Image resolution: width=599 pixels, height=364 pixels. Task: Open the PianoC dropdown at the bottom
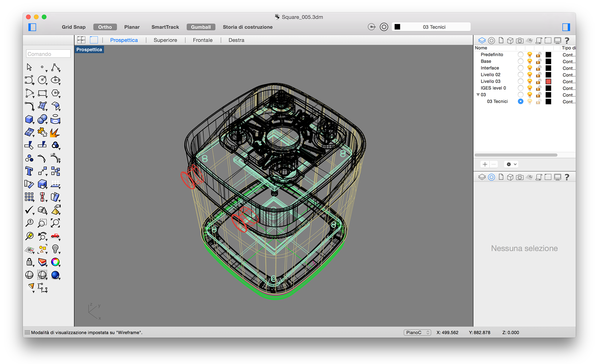click(x=417, y=333)
